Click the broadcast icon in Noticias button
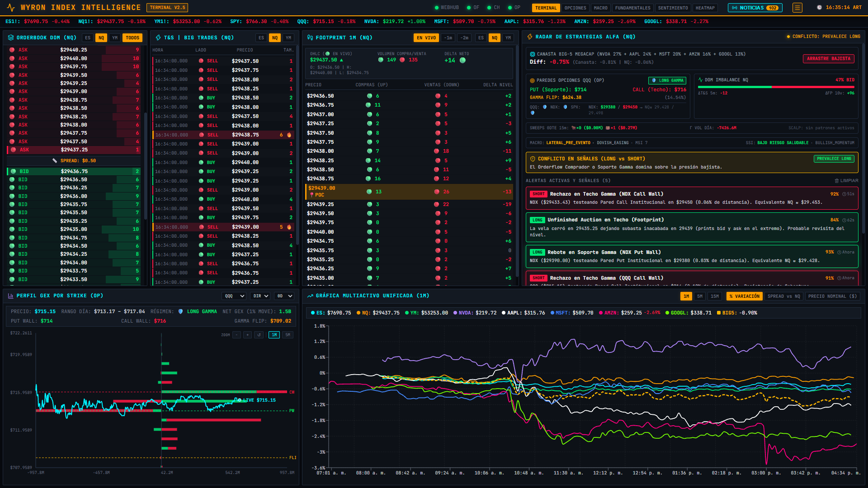Viewport: 868px width, 488px height. pos(735,8)
